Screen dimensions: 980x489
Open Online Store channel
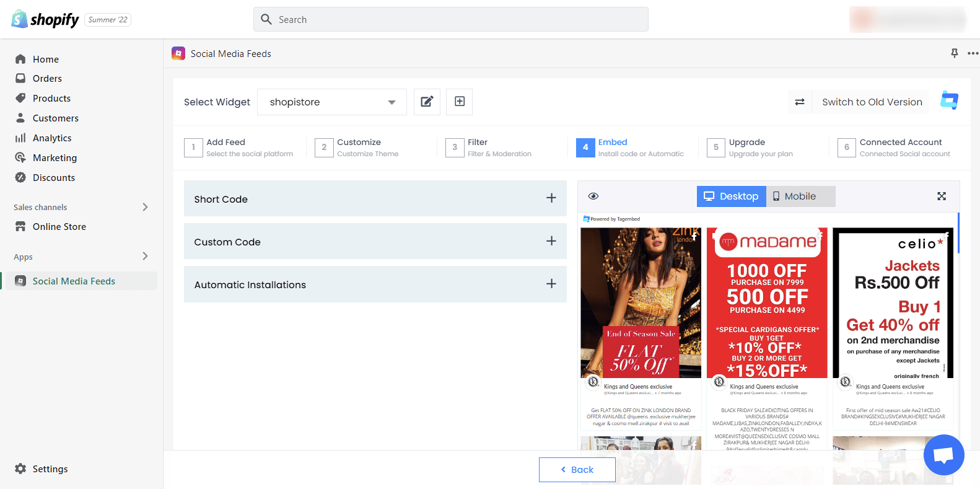(x=59, y=227)
